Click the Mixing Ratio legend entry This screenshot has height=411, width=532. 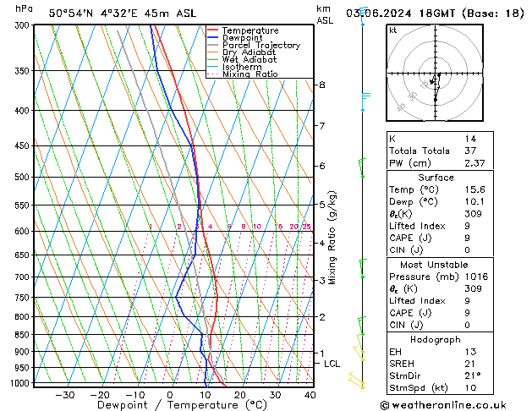(x=250, y=74)
